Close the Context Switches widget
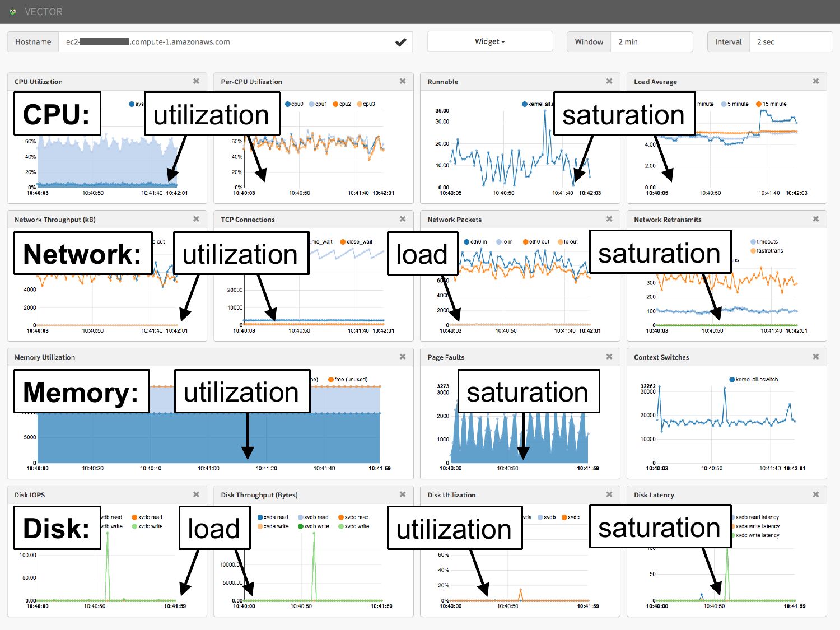Screen dimensions: 840x630 point(815,357)
